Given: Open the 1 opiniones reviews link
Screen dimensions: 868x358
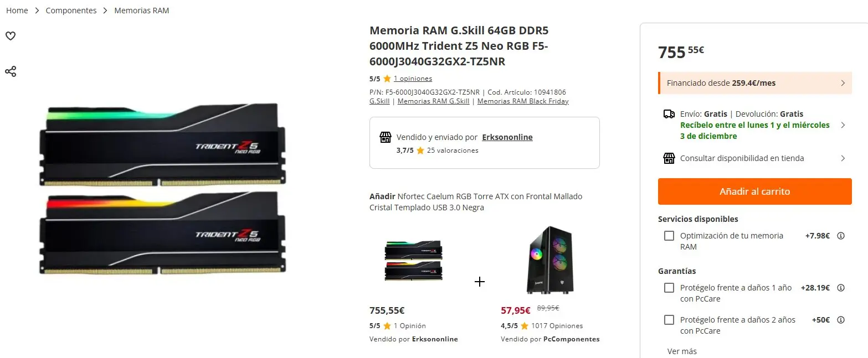Looking at the screenshot, I should (x=413, y=79).
